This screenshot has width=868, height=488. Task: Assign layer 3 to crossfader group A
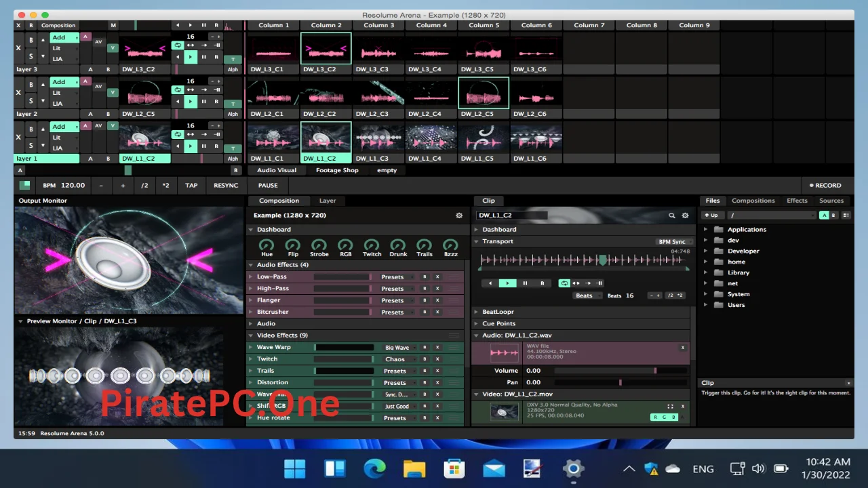click(90, 69)
